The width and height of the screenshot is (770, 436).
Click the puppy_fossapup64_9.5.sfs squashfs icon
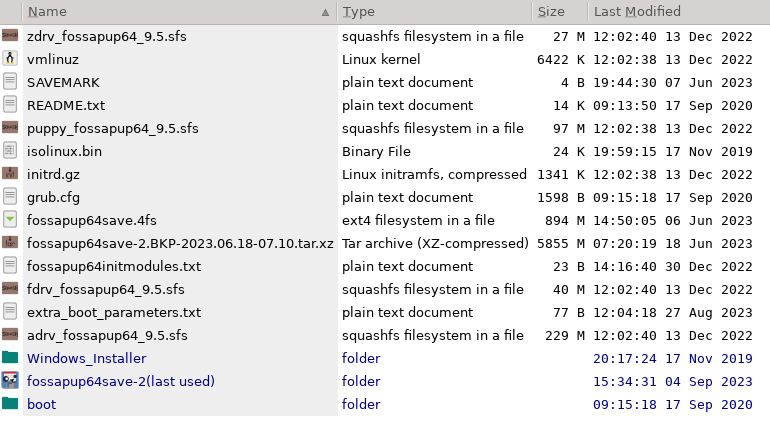[10, 128]
